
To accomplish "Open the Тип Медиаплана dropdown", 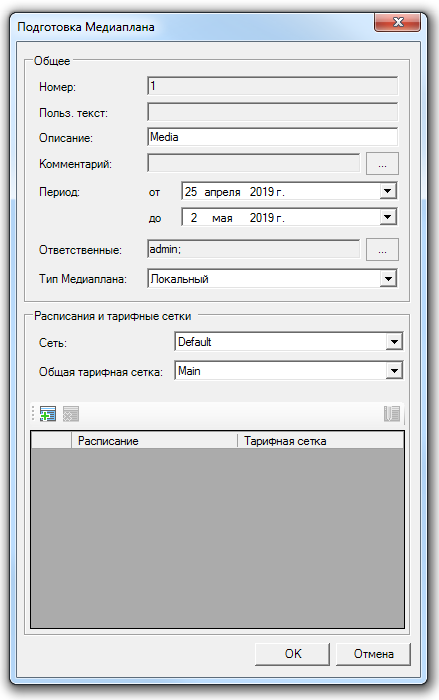I will (x=388, y=279).
